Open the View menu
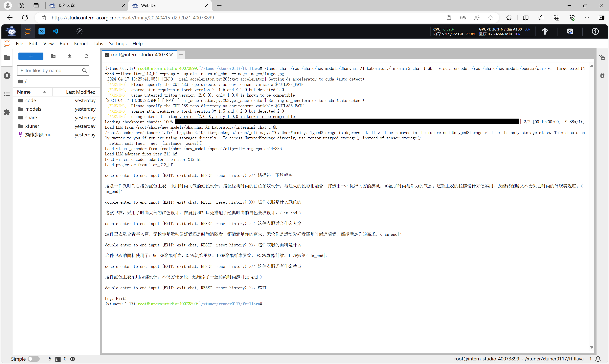609x364 pixels. point(48,44)
